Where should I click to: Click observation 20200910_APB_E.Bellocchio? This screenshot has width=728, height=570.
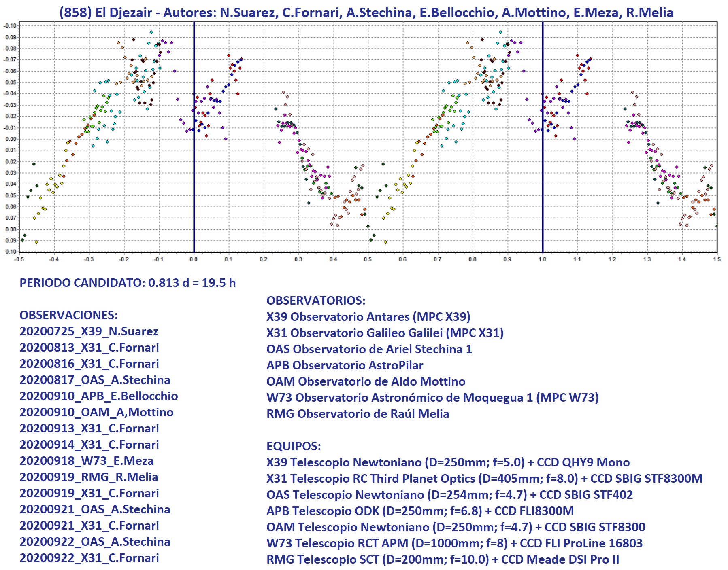pyautogui.click(x=99, y=396)
